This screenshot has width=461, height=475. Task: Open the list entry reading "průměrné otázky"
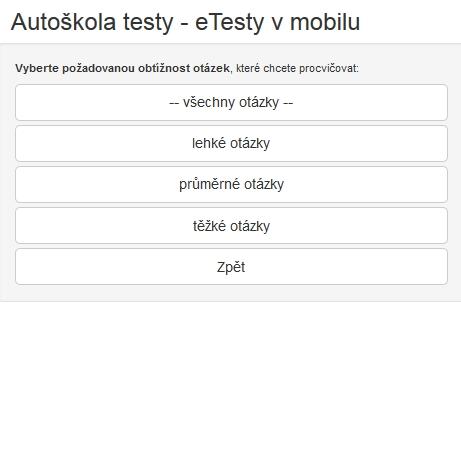[x=231, y=184]
